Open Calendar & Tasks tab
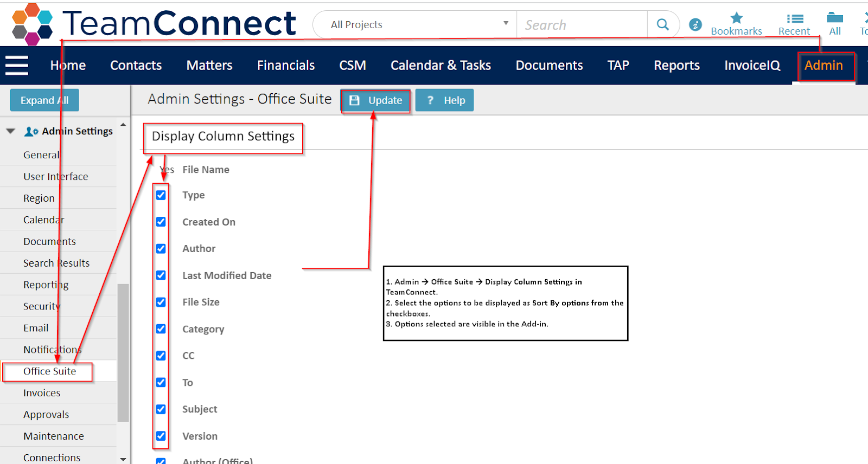The image size is (868, 464). click(x=441, y=66)
